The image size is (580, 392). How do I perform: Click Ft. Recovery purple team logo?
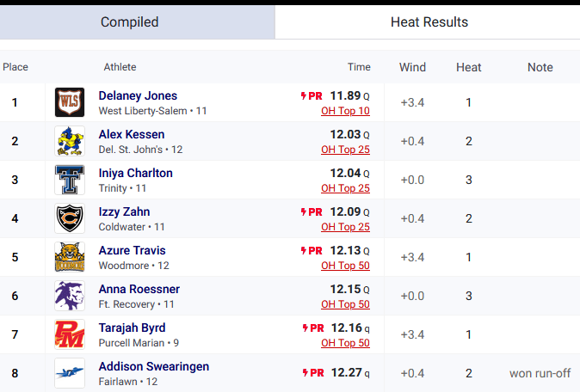point(69,297)
